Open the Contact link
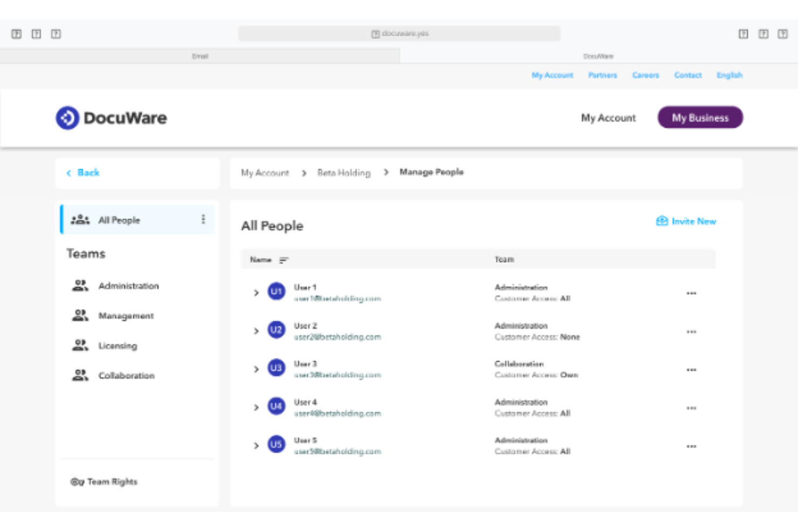798x532 pixels. [x=688, y=75]
